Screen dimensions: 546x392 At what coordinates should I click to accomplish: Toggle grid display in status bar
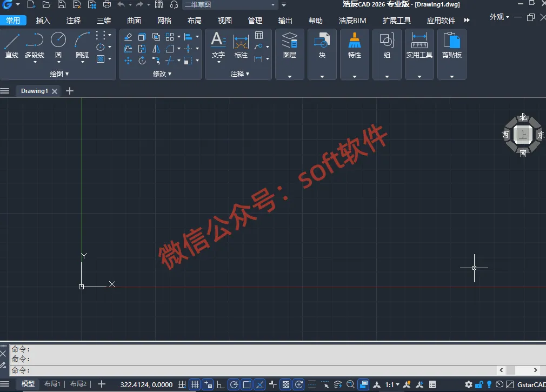[x=195, y=384]
